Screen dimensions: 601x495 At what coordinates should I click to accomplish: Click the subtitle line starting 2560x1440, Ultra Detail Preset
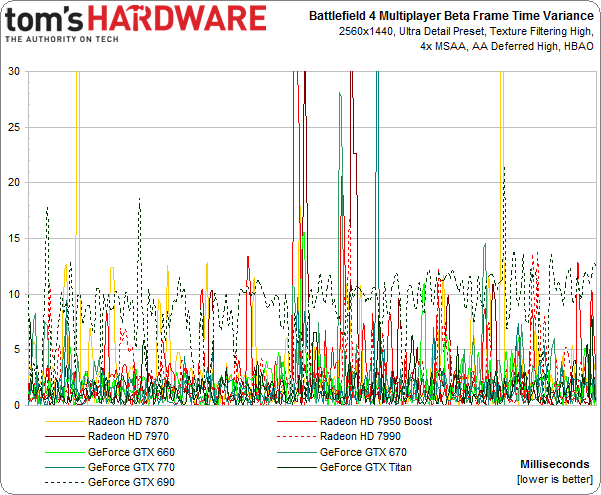(x=466, y=31)
